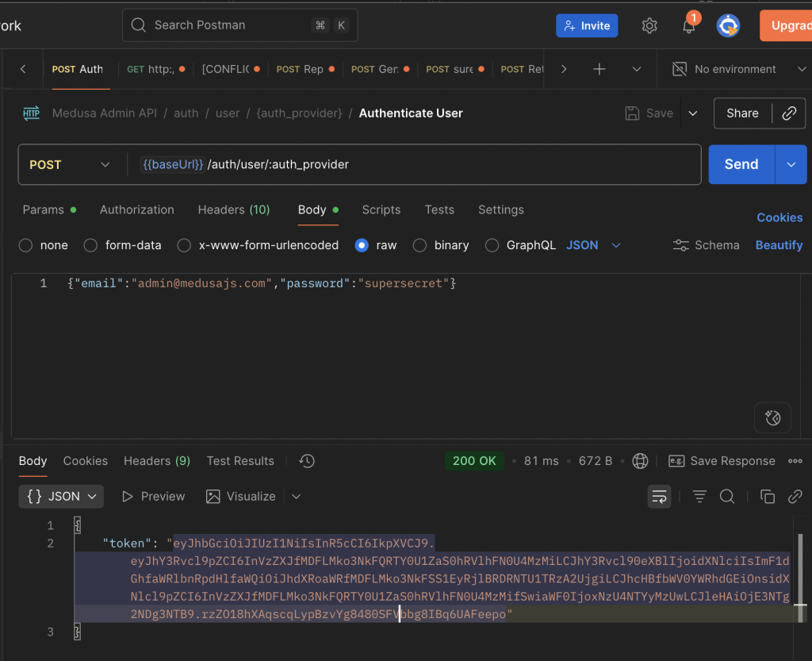Click the Schema sliders icon
Viewport: 812px width, 661px height.
(680, 245)
